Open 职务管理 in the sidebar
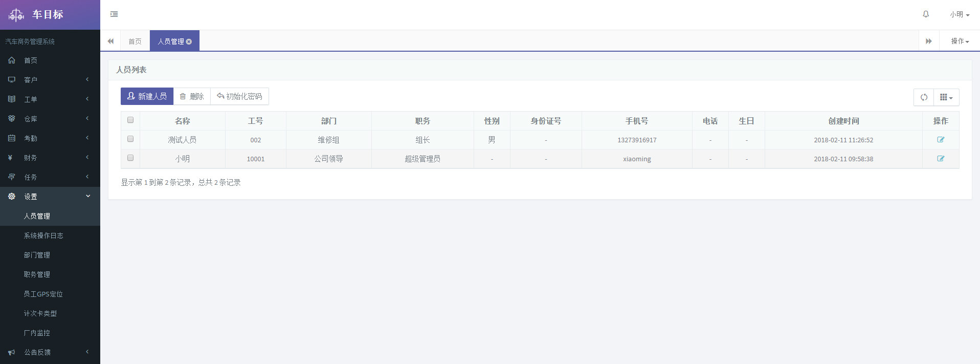The image size is (980, 364). [50, 274]
